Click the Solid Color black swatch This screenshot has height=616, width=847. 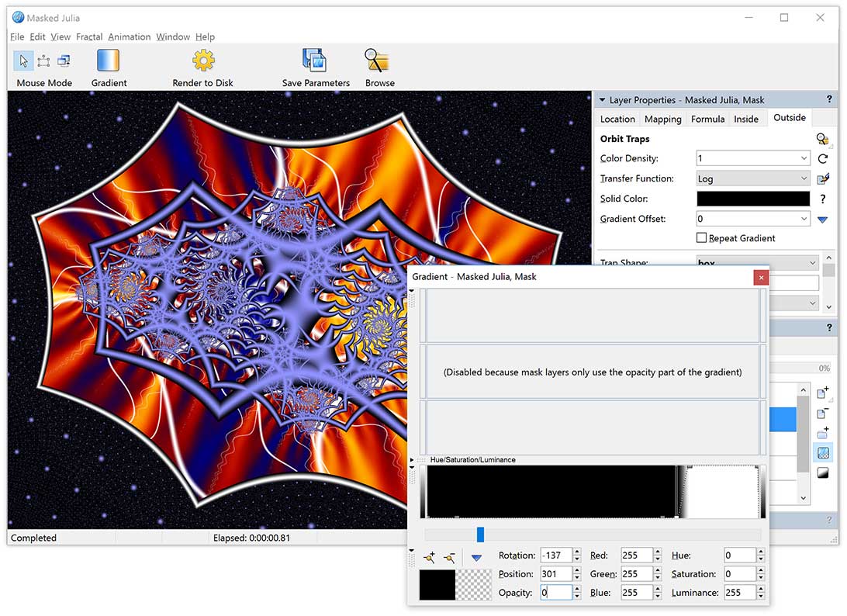[753, 199]
